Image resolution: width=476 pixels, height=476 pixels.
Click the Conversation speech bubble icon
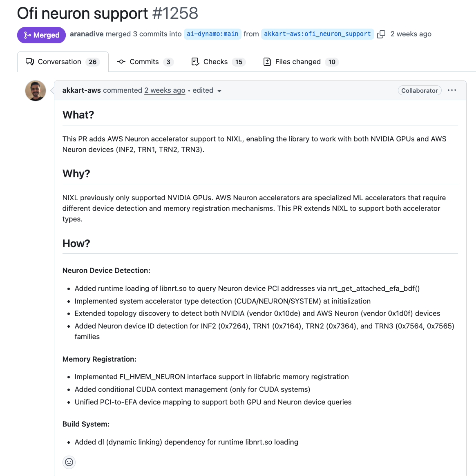tap(30, 62)
